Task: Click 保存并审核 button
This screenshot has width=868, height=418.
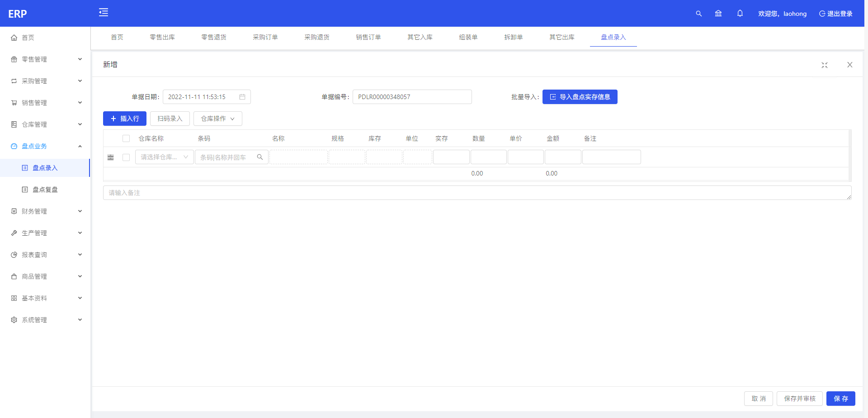Action: coord(800,399)
